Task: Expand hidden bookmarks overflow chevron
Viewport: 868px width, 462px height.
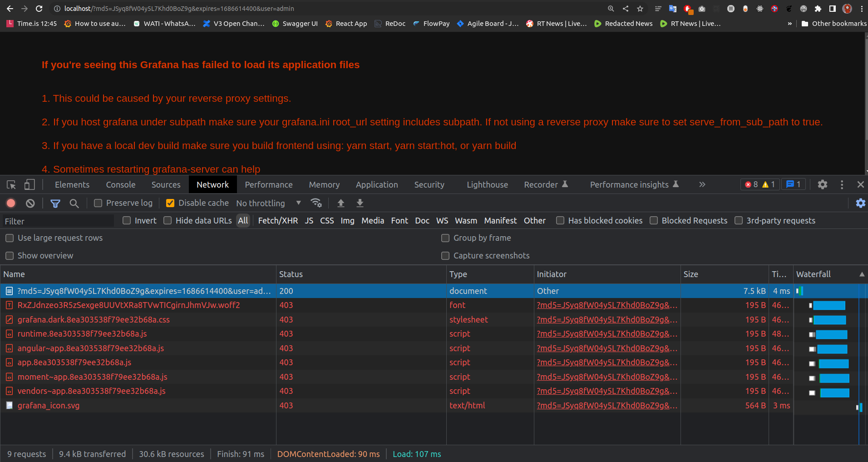Action: click(x=789, y=24)
